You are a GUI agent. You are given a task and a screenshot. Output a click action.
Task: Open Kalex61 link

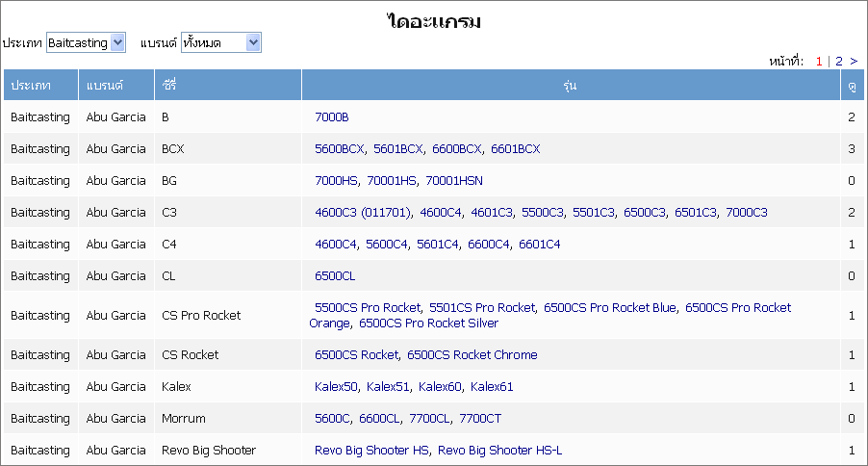click(492, 386)
